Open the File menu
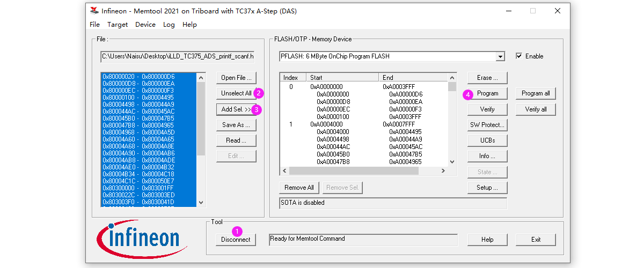 coord(94,25)
